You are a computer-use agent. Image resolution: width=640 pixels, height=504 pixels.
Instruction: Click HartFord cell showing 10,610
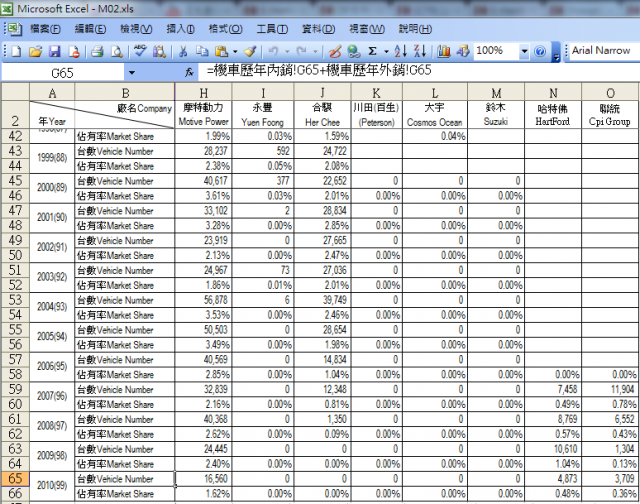click(553, 449)
